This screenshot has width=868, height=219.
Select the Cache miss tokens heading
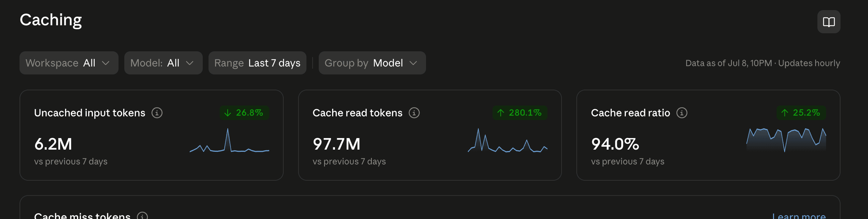[82, 216]
